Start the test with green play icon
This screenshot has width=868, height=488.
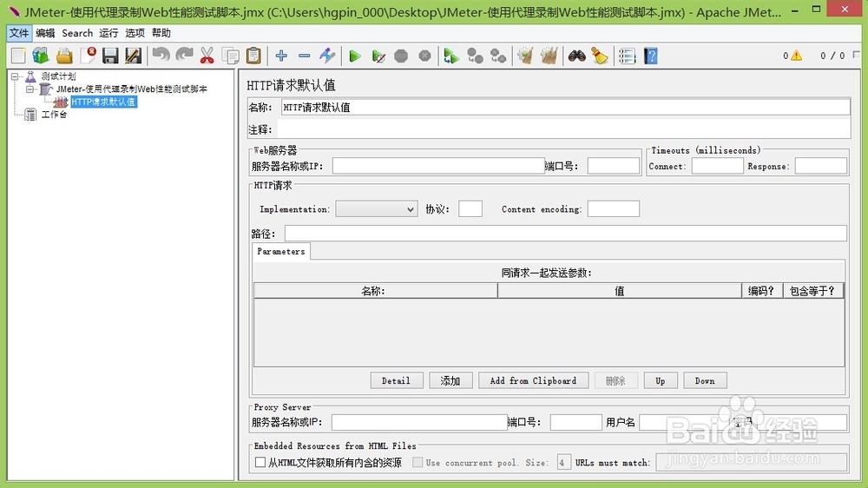point(355,56)
